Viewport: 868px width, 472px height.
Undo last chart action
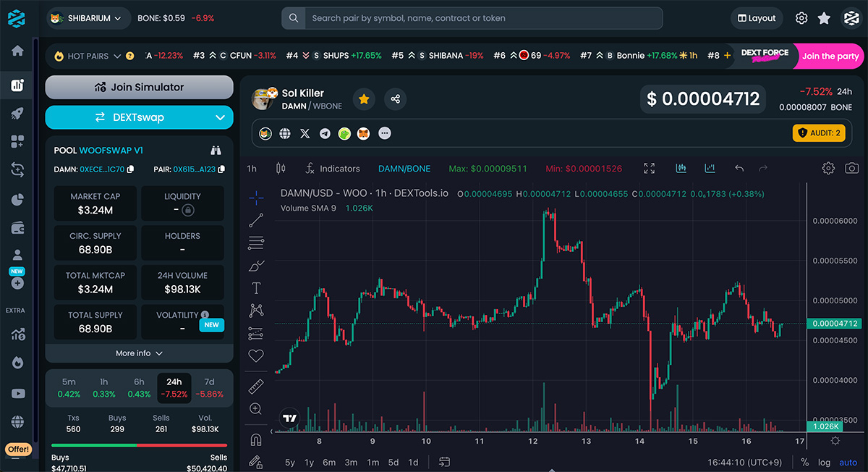click(739, 168)
